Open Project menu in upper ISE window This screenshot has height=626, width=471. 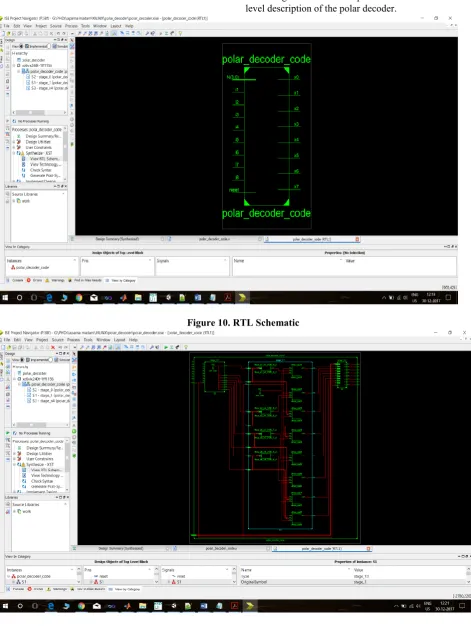(41, 26)
